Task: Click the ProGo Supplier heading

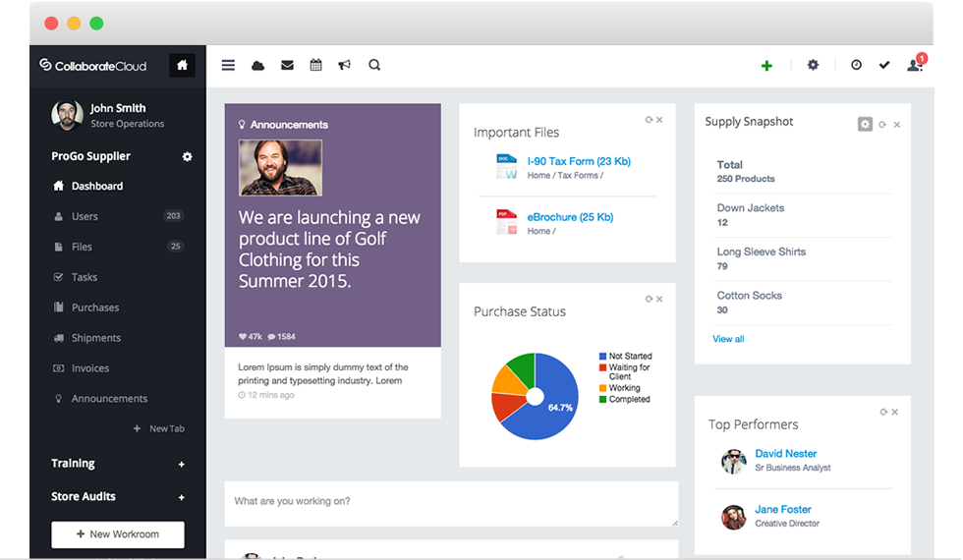Action: click(x=90, y=156)
